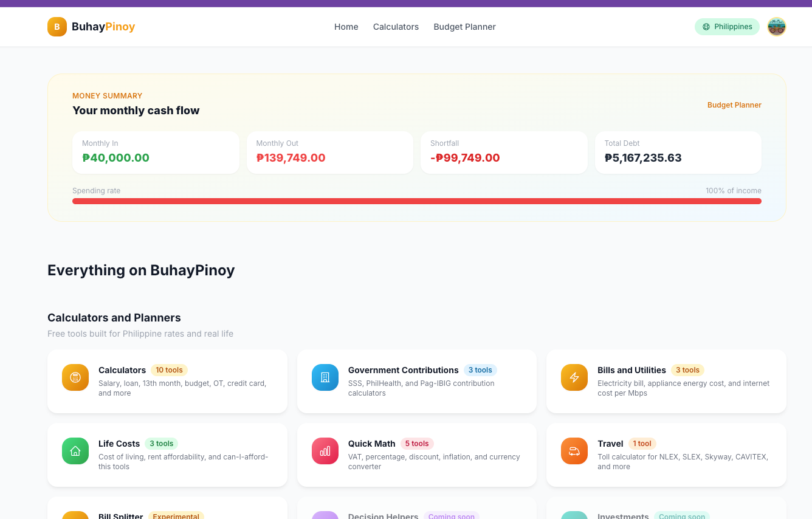Click the globe icon in Philippines badge
The height and width of the screenshot is (519, 812).
(706, 27)
